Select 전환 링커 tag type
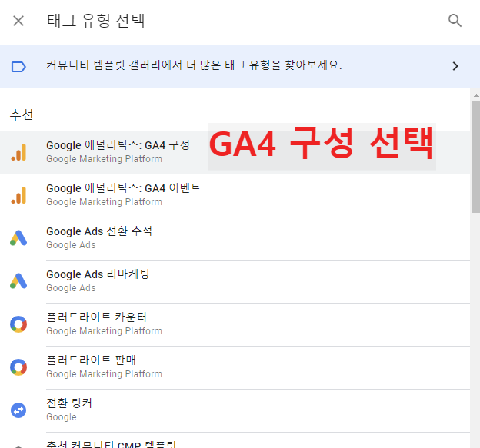480x448 pixels. coord(235,411)
